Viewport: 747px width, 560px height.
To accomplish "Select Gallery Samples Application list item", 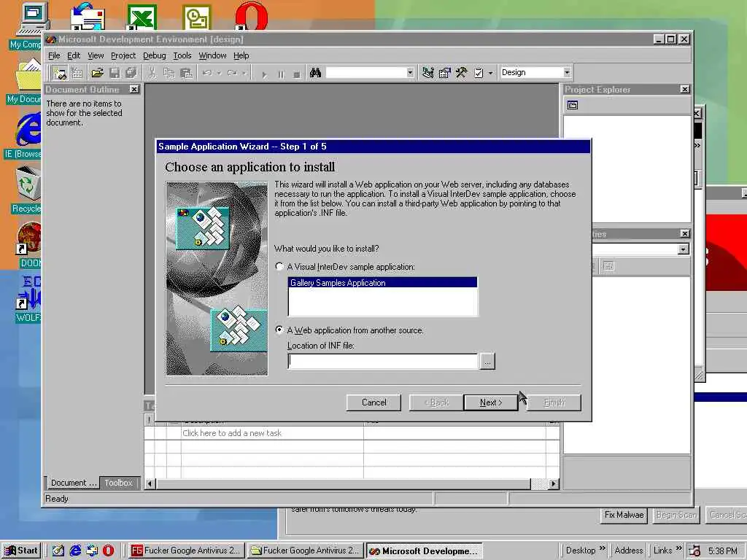I will 382,283.
